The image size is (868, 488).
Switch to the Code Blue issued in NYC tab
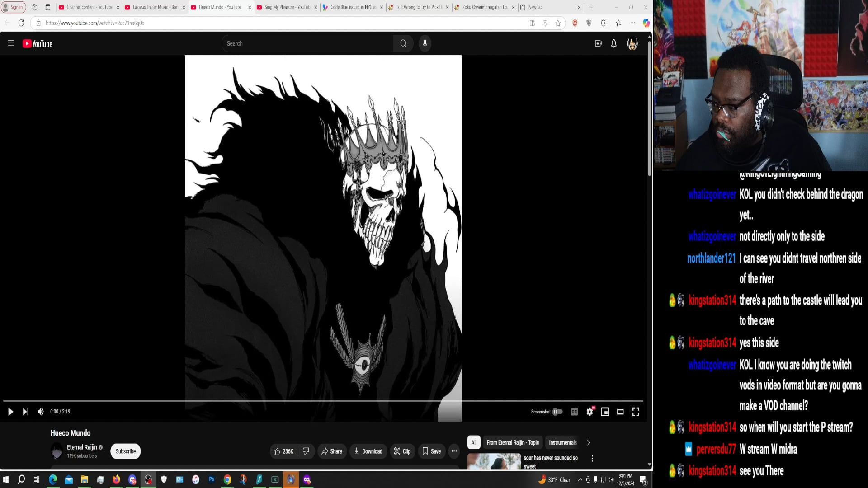pyautogui.click(x=353, y=7)
